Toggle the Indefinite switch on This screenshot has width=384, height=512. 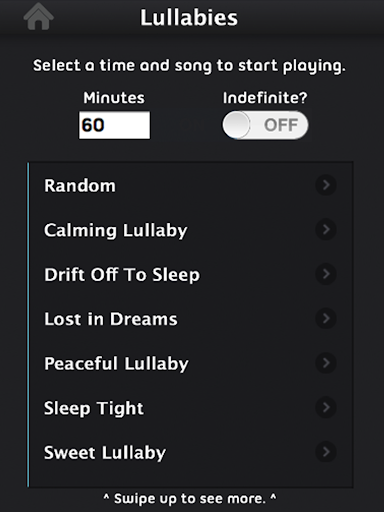[x=265, y=125]
